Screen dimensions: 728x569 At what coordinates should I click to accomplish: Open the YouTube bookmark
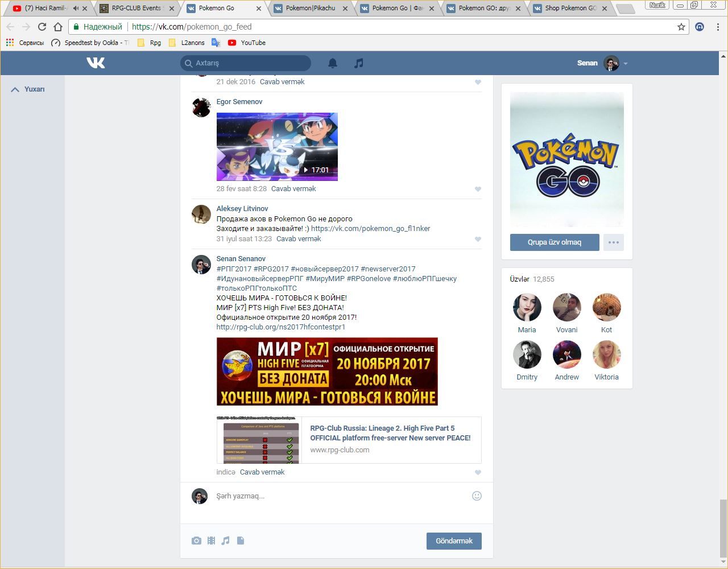[x=247, y=43]
